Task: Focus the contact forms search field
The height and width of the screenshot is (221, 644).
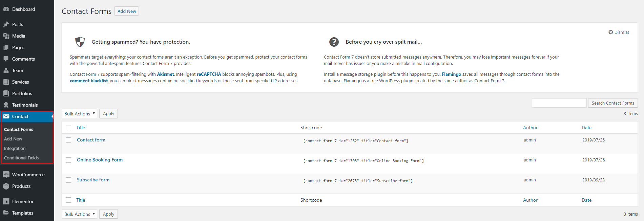Action: click(x=559, y=103)
